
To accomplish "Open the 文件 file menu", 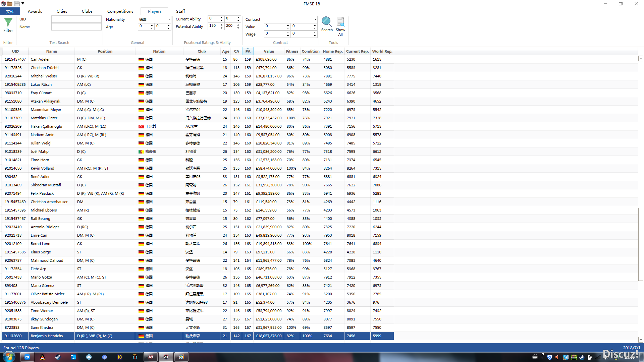I will (x=10, y=11).
